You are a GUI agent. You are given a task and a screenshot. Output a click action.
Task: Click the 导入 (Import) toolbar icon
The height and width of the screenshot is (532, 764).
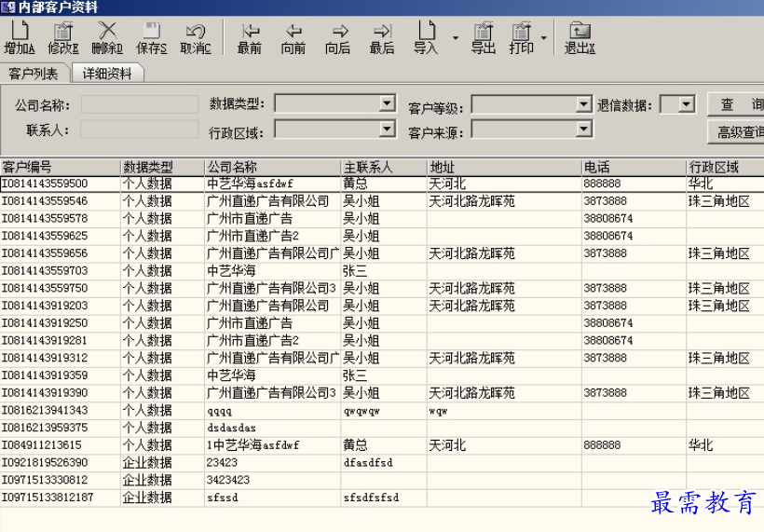(x=426, y=37)
